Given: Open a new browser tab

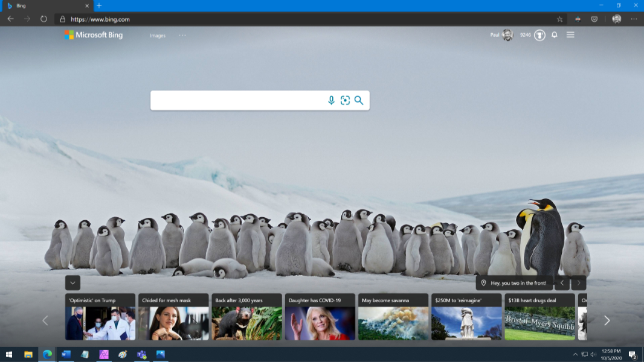Looking at the screenshot, I should [99, 6].
